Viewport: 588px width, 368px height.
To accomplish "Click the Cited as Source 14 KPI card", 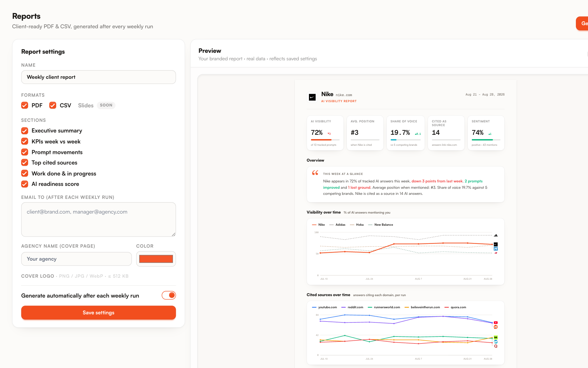I will (x=446, y=133).
